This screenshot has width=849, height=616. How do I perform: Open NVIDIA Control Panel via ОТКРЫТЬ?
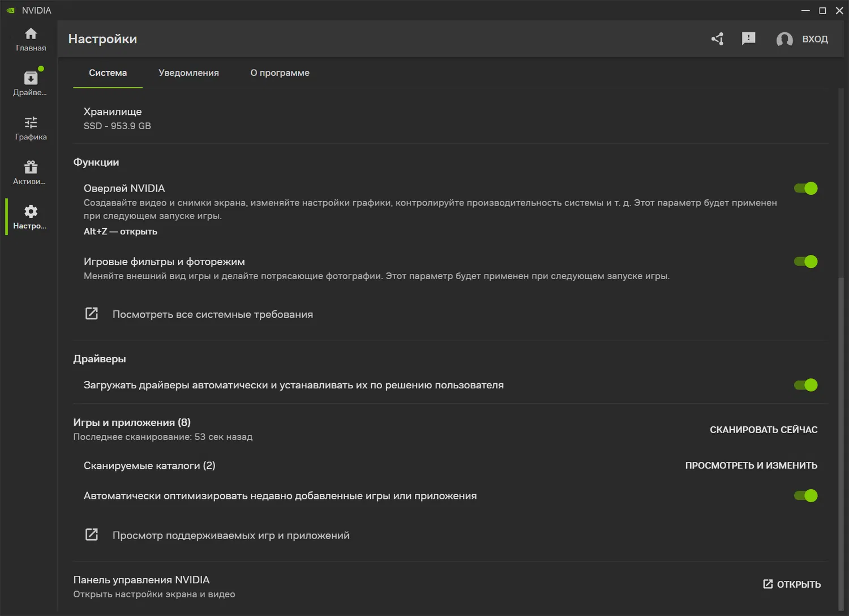point(792,584)
